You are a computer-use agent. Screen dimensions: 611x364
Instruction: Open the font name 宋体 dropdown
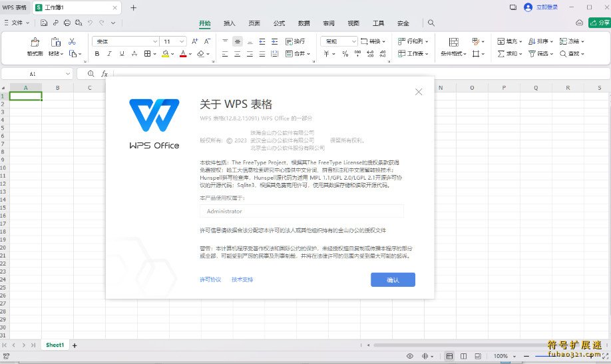pos(155,41)
